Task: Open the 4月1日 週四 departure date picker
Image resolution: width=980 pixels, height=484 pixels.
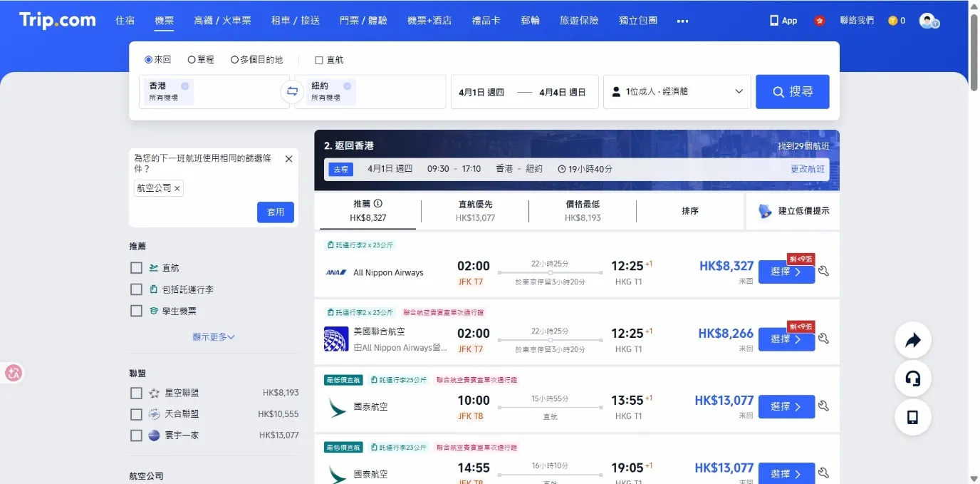Action: 481,92
